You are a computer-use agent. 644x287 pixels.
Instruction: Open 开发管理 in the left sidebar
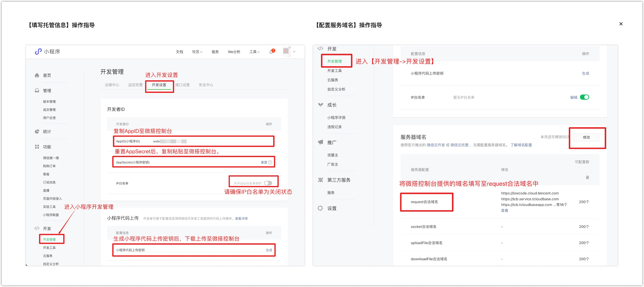pos(49,239)
